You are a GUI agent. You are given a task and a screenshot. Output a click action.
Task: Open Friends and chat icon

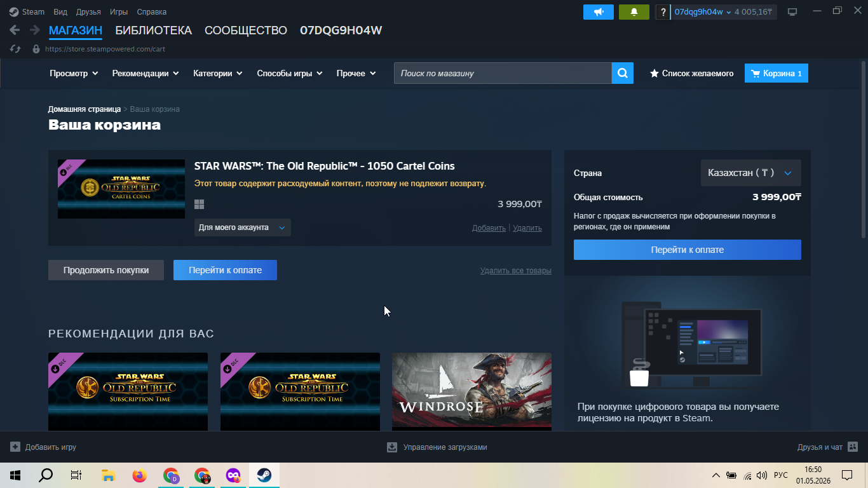click(853, 447)
